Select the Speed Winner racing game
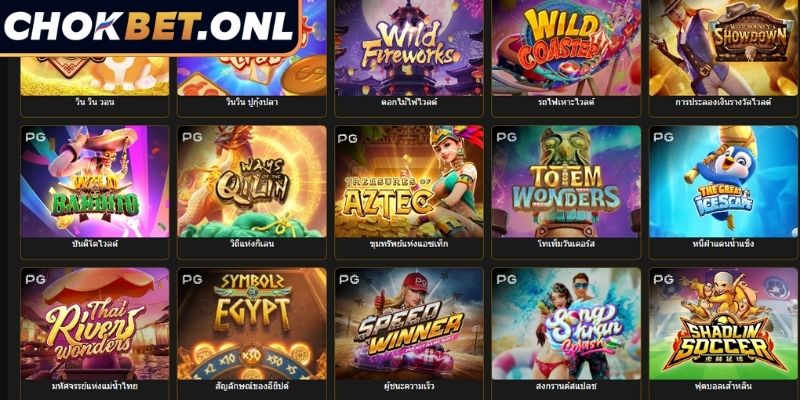800x400 pixels. 409,324
